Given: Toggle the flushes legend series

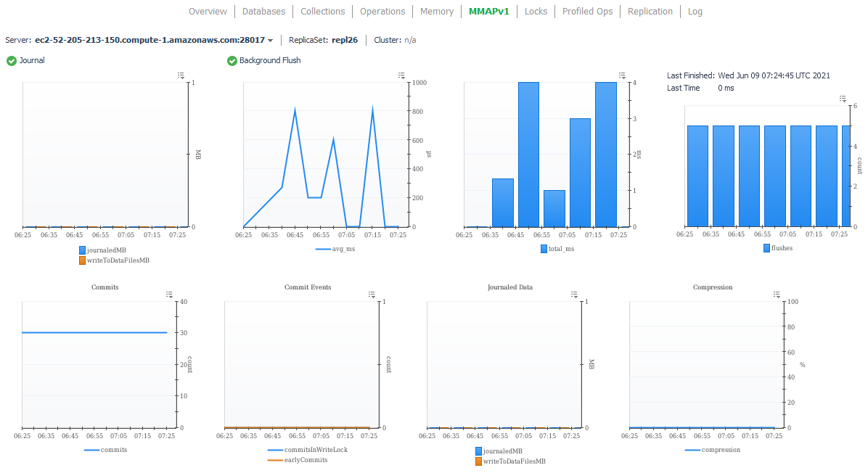Looking at the screenshot, I should pyautogui.click(x=778, y=248).
